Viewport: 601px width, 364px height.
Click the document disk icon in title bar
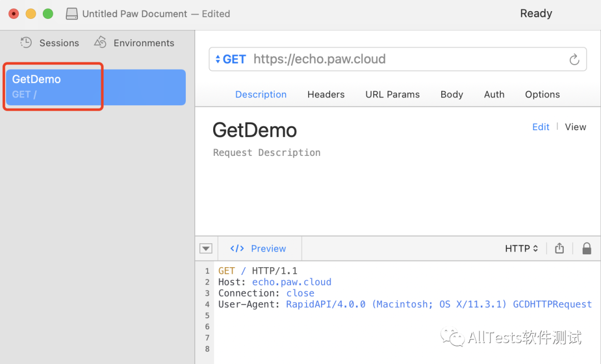tap(72, 14)
